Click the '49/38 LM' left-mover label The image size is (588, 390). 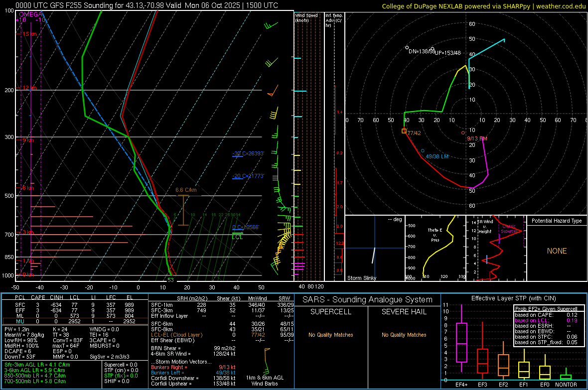point(437,156)
